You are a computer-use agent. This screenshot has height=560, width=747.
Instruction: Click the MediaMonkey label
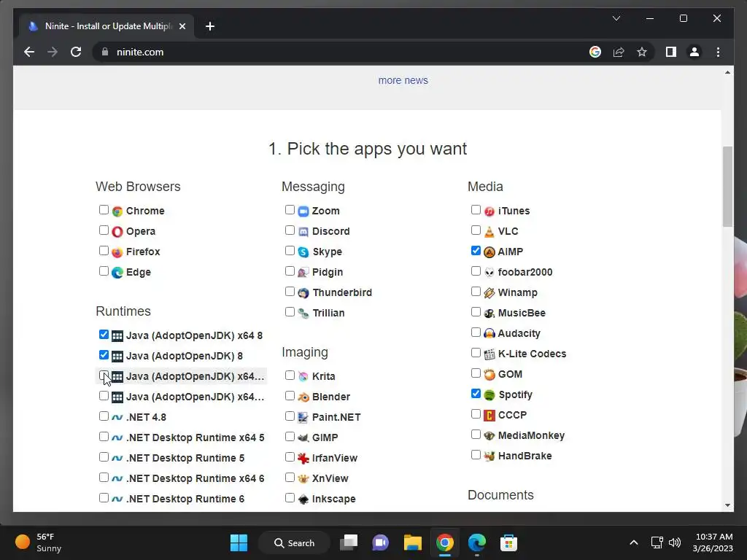tap(531, 436)
